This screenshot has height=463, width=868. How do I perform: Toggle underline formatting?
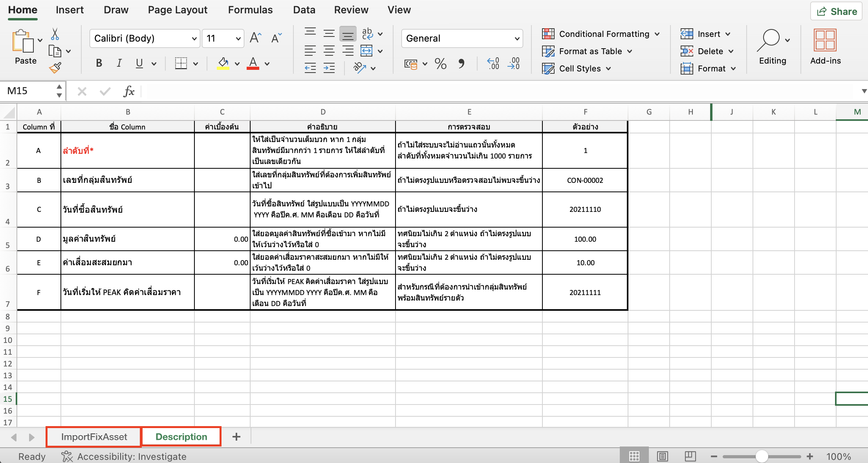[x=139, y=63]
